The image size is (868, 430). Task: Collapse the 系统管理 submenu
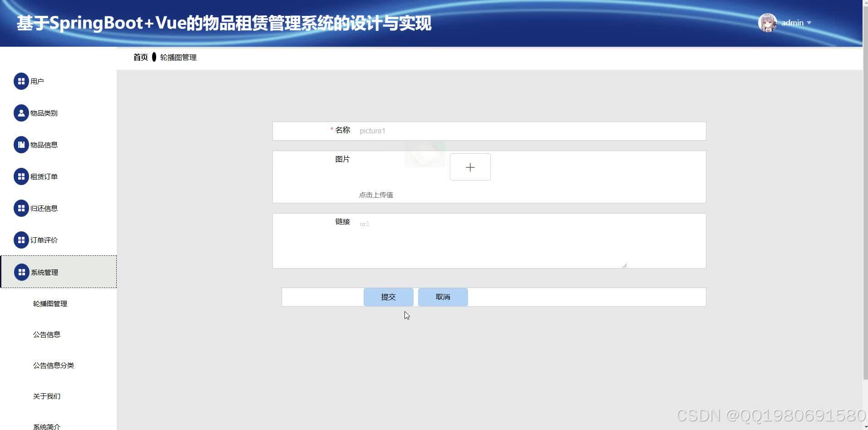[44, 272]
